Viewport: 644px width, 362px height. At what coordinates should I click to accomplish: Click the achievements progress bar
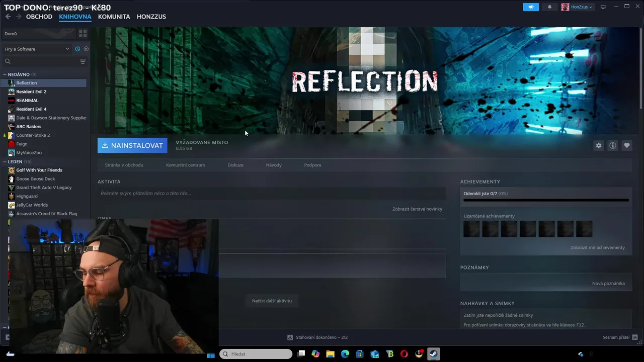coord(546,200)
